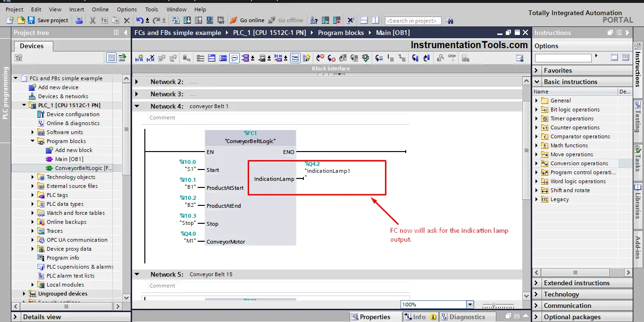Viewport: 644px width, 322px height.
Task: Click the Compile icon in main toolbar
Action: click(176, 20)
